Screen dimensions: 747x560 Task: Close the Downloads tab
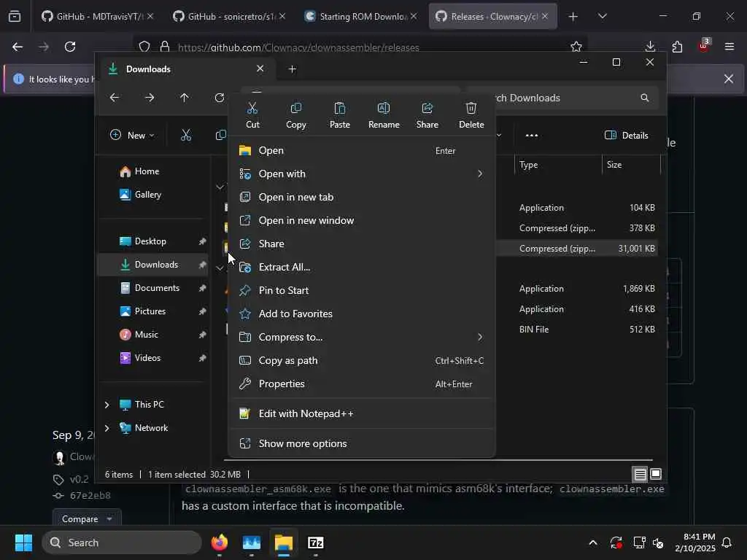260,69
